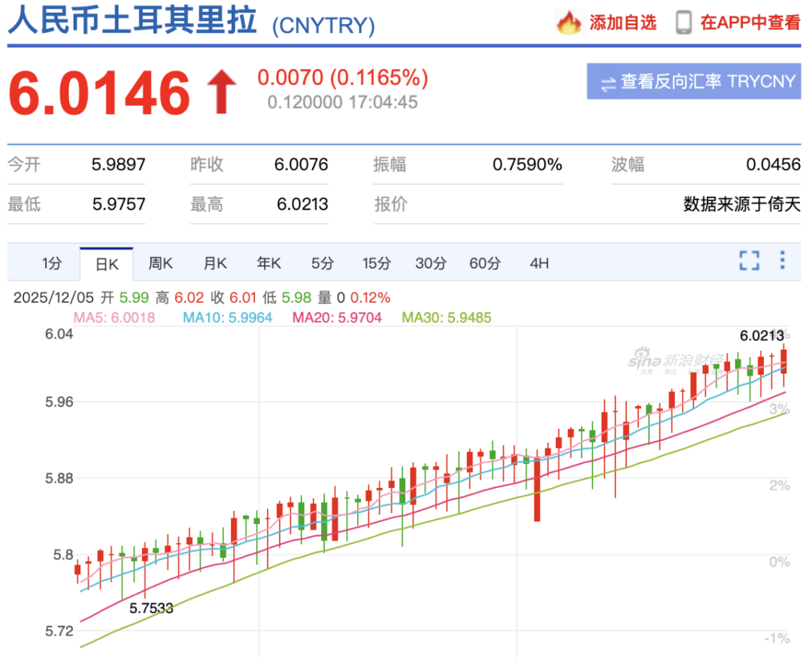Click the 数据来源于倚天 text
The width and height of the screenshot is (812, 658).
742,204
